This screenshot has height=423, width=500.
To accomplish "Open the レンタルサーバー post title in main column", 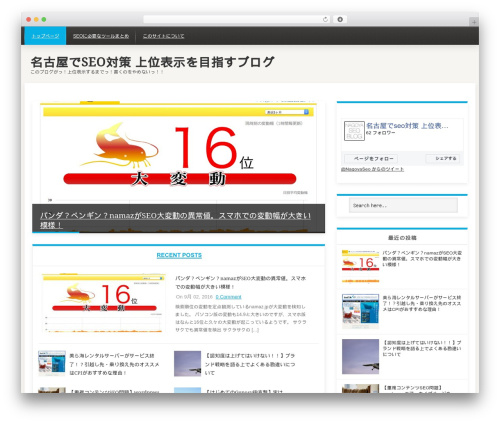I will click(114, 364).
